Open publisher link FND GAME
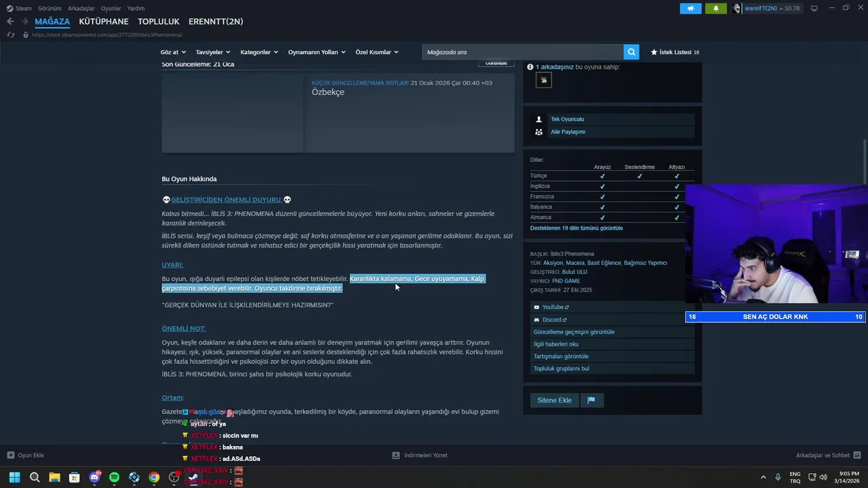The width and height of the screenshot is (868, 488). pos(566,281)
